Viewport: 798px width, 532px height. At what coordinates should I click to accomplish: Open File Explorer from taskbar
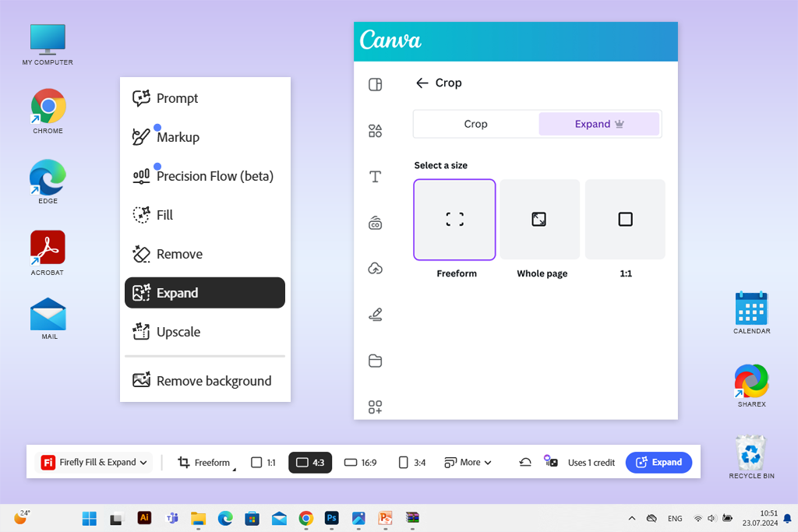(x=198, y=518)
